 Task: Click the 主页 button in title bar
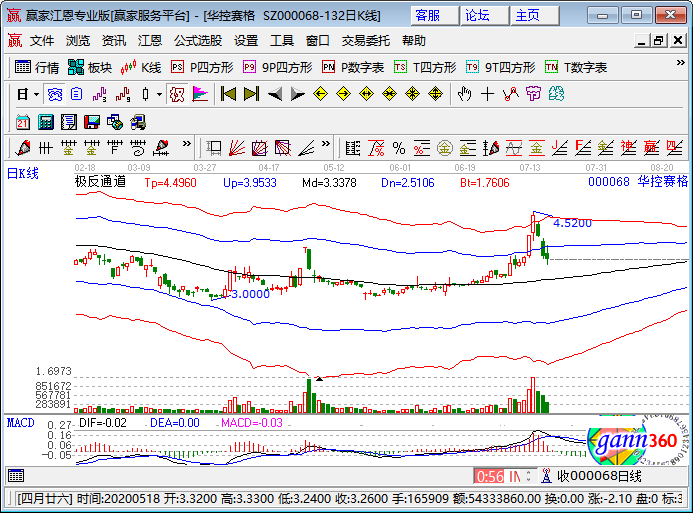534,16
